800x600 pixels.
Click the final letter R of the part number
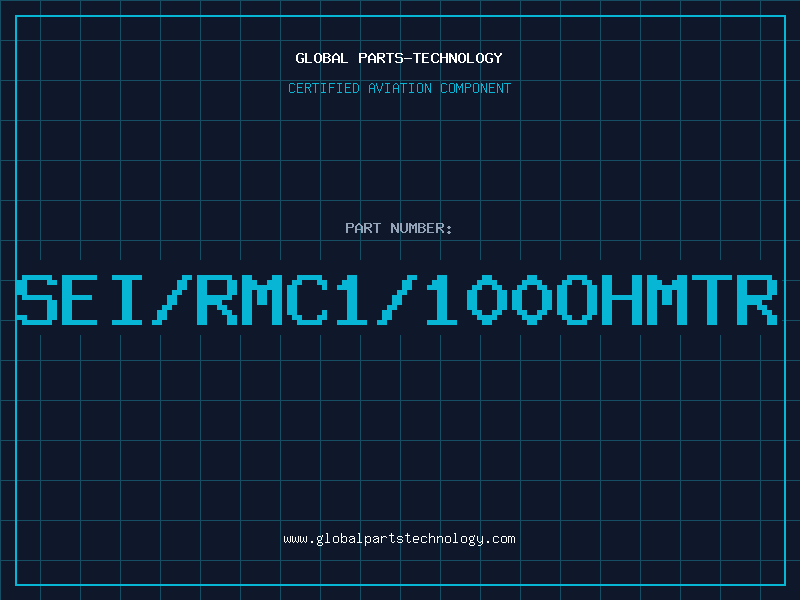pos(757,300)
